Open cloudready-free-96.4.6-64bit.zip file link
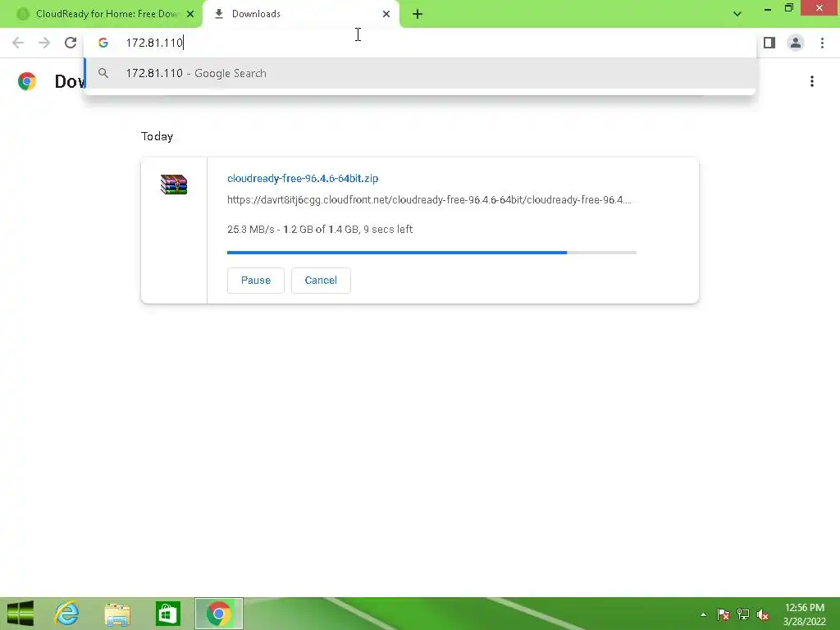Screen dimensions: 840x630 pyautogui.click(x=303, y=178)
